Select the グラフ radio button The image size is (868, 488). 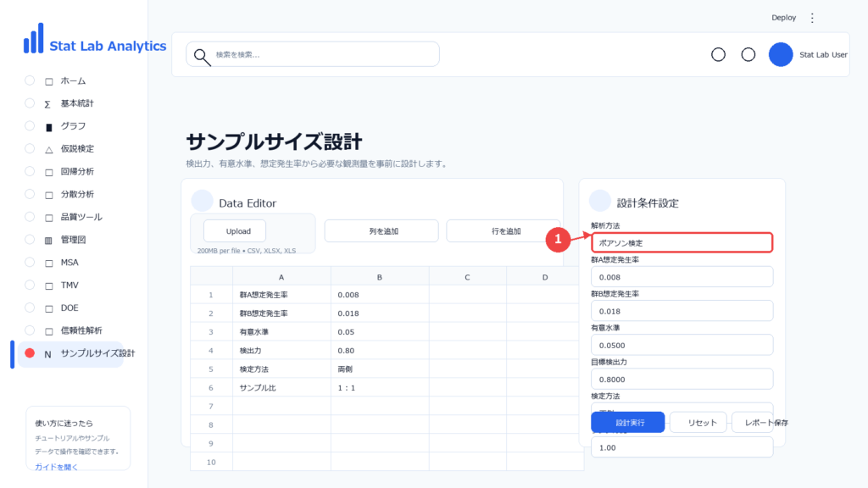coord(30,125)
